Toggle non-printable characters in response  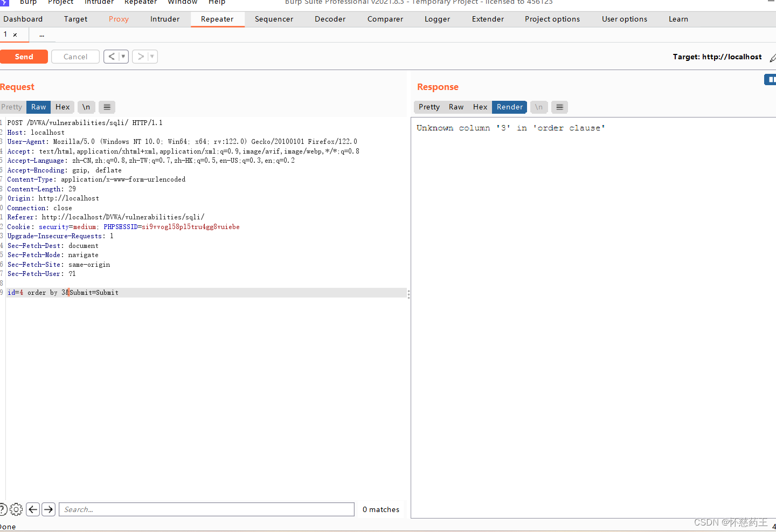[539, 107]
